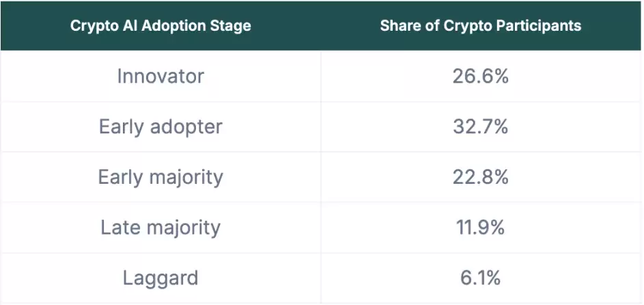Viewport: 644px width, 305px height.
Task: Click the Share of Crypto Participants header
Action: tap(480, 26)
